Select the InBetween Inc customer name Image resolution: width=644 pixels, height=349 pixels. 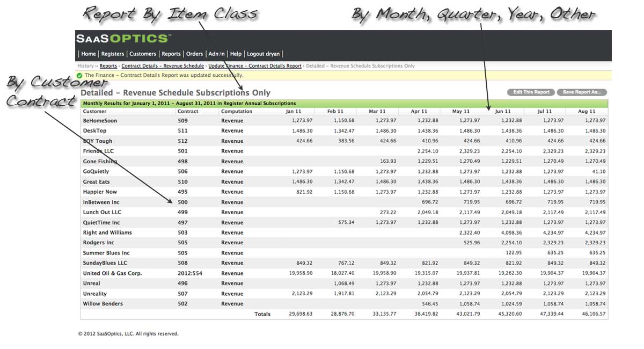point(101,202)
